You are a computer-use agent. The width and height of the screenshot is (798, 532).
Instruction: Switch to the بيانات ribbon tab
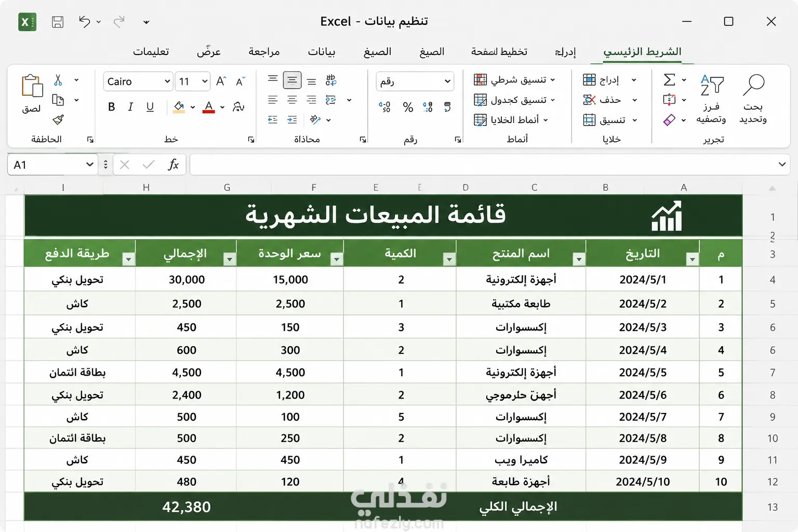click(x=322, y=51)
